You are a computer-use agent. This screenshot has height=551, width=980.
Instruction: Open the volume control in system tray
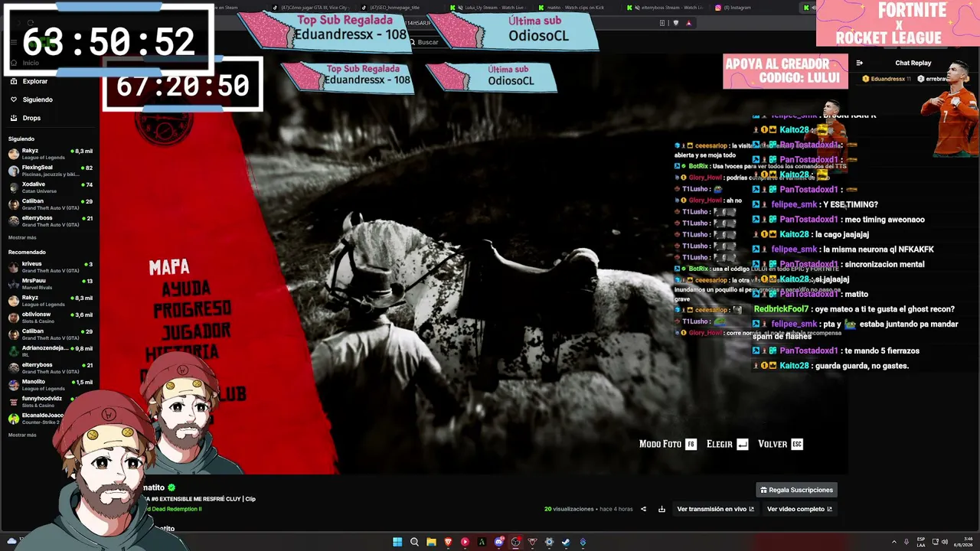click(x=946, y=542)
